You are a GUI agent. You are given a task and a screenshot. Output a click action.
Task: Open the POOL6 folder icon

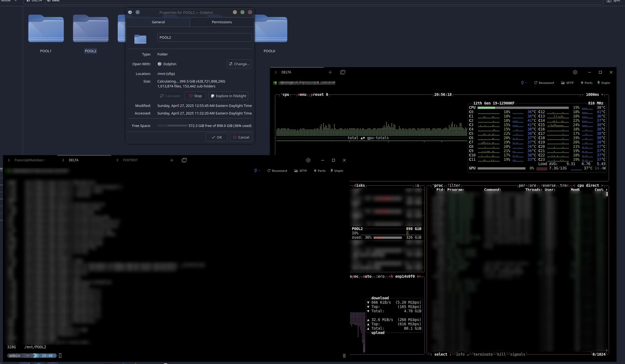point(271,29)
